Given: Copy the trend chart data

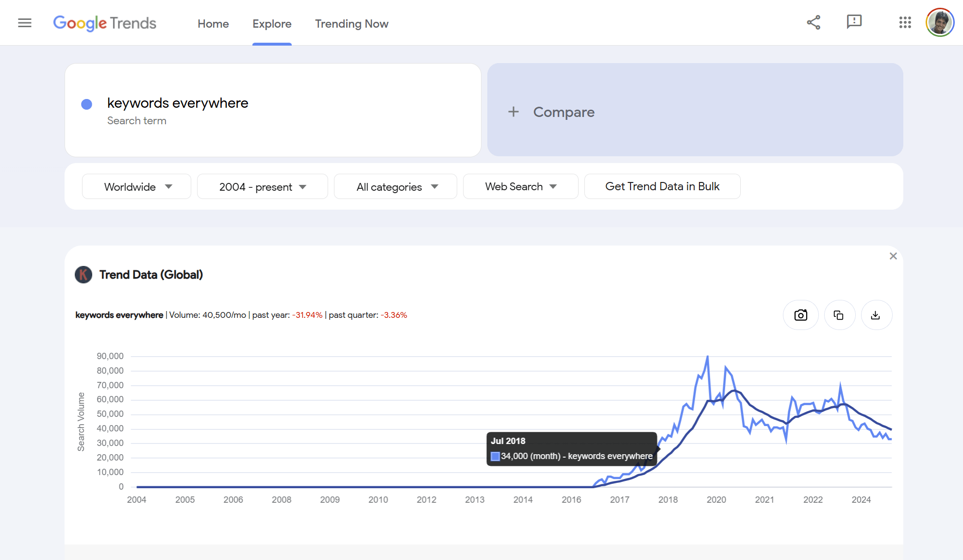Looking at the screenshot, I should tap(839, 315).
